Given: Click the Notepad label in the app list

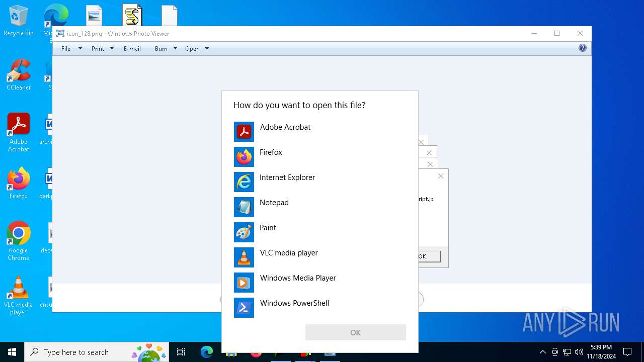Looking at the screenshot, I should pyautogui.click(x=274, y=203).
